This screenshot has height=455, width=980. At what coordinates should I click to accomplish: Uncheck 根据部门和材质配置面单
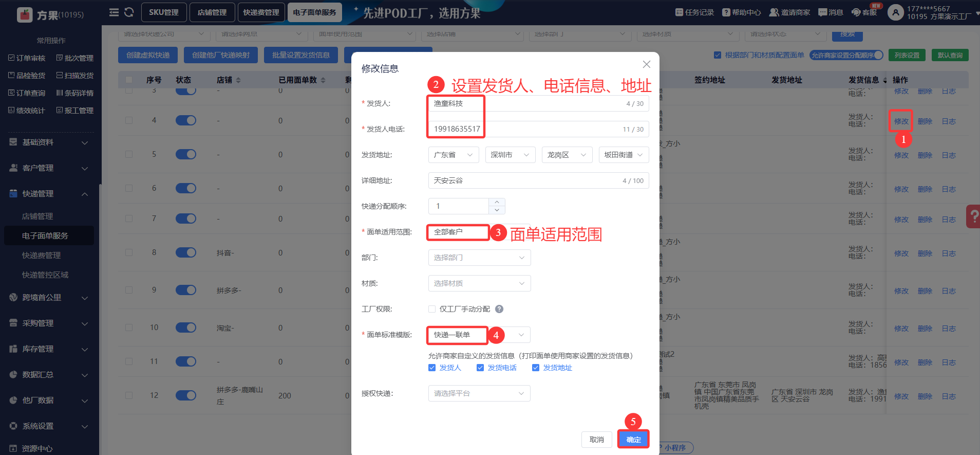pos(718,55)
